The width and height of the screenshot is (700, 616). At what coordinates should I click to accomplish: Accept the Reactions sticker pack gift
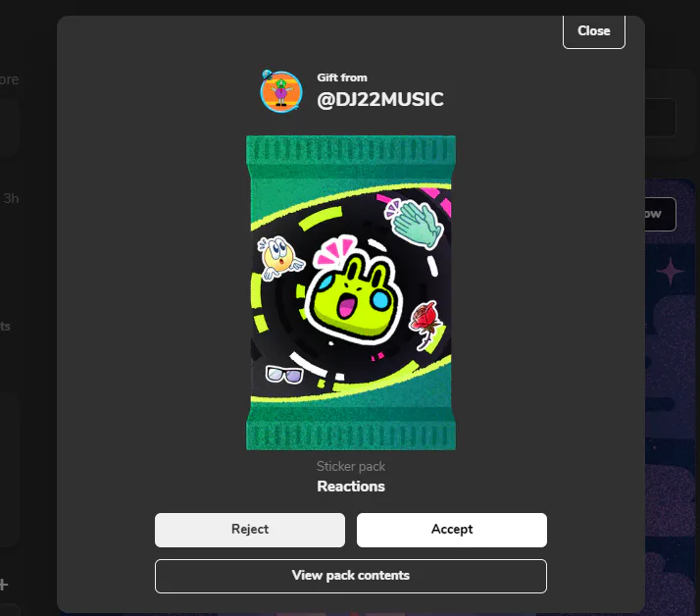(451, 530)
